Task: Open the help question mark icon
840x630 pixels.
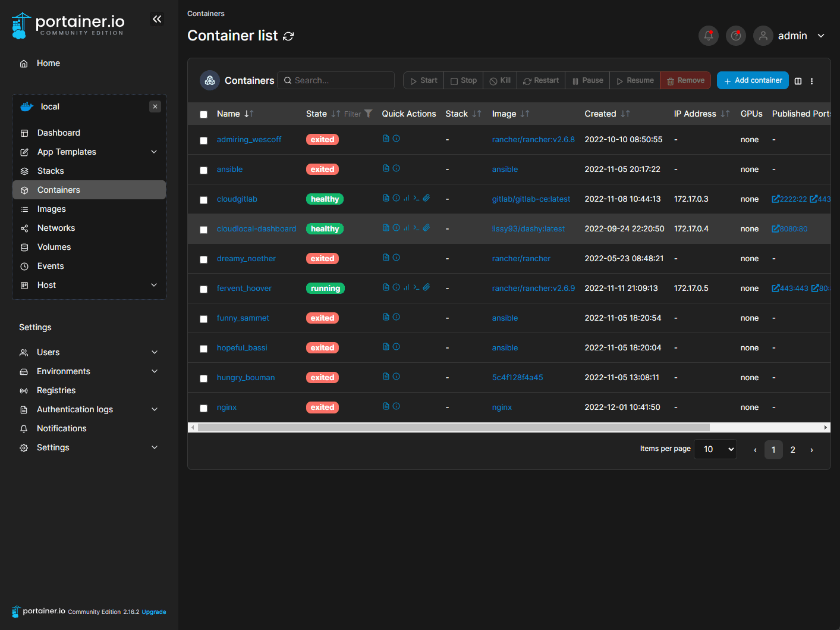Action: [736, 36]
